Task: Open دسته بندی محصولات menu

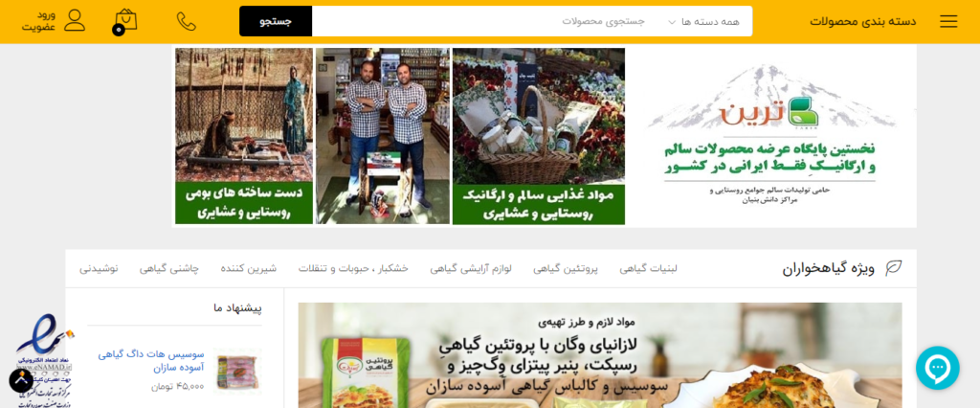Action: coord(863,21)
